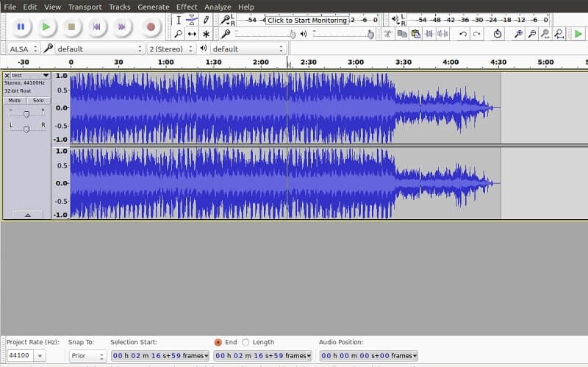
Task: Click the Cut (scissors) icon
Action: pyautogui.click(x=388, y=34)
